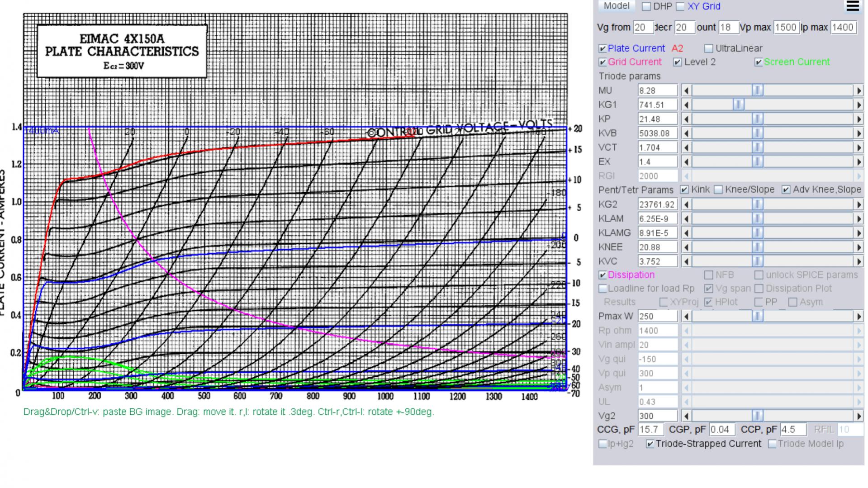Viewport: 868px width, 488px height.
Task: Click the Pmax W slider left arrow
Action: (x=686, y=317)
